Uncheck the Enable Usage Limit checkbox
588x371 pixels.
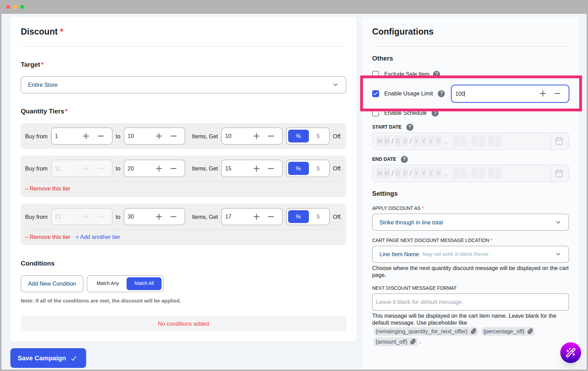point(376,94)
